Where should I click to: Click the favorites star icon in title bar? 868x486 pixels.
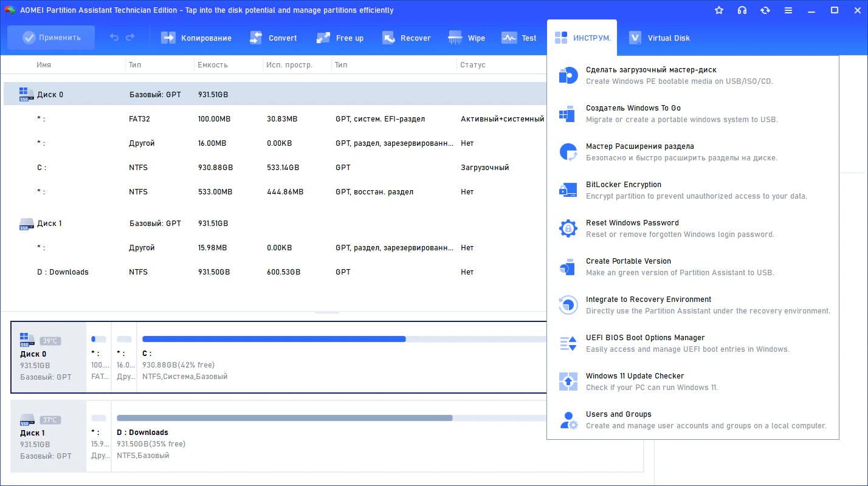(x=719, y=10)
